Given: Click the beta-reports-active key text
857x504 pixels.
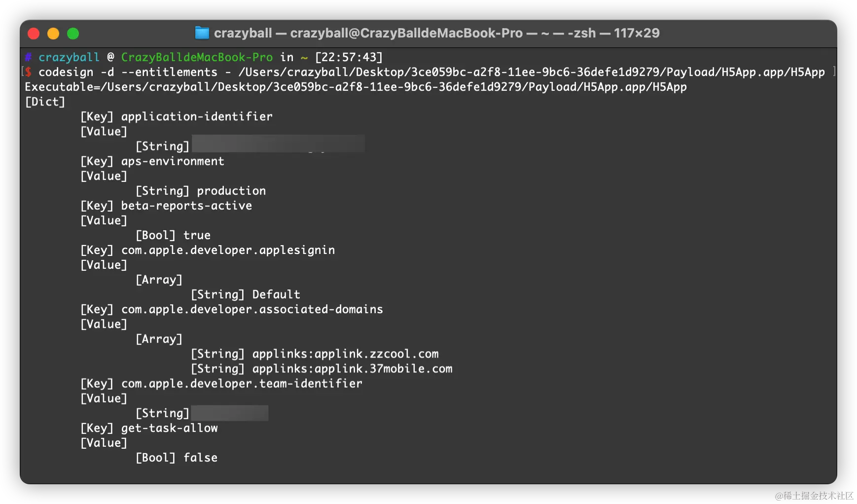Looking at the screenshot, I should 186,206.
